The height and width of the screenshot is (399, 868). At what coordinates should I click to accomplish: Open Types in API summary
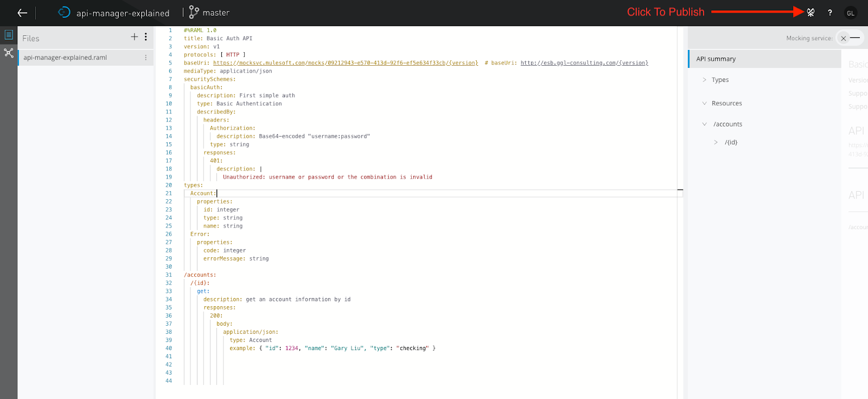[x=720, y=80]
